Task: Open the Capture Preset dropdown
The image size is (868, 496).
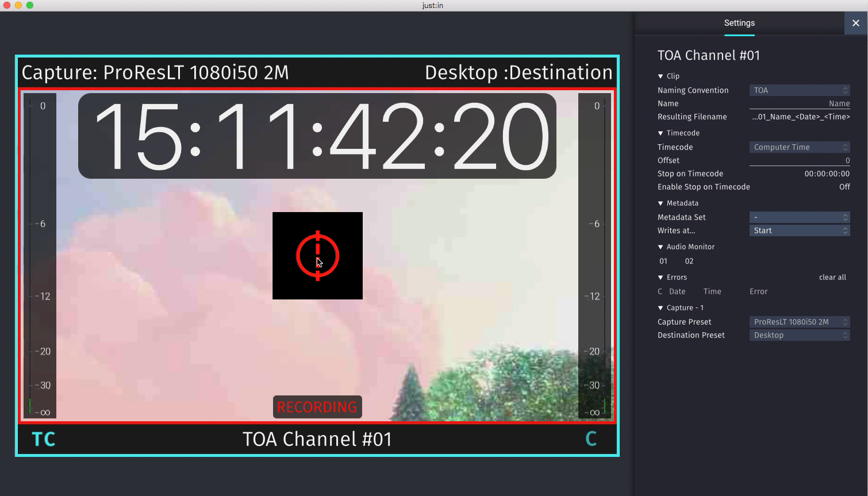Action: click(800, 322)
